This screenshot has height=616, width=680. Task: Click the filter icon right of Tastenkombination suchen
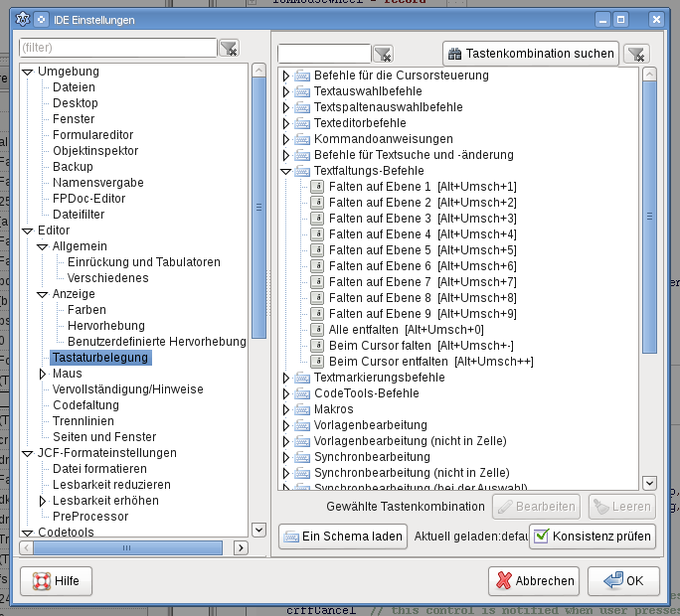(x=637, y=54)
